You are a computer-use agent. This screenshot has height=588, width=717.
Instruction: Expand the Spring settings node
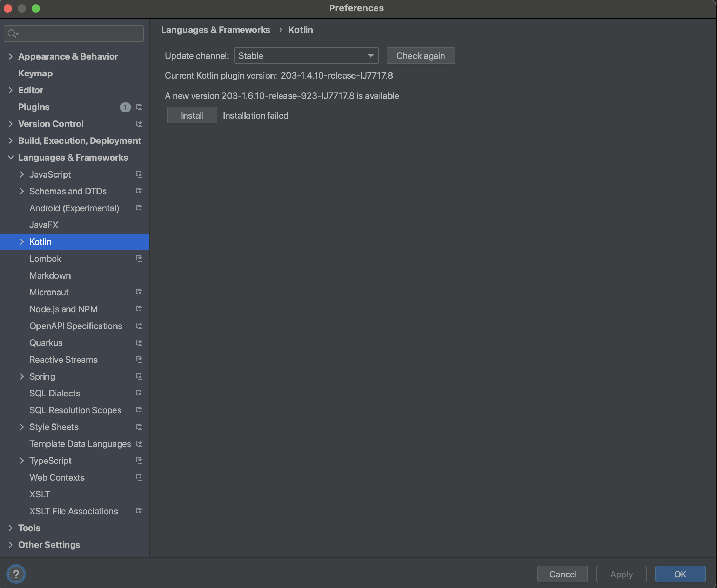(22, 376)
